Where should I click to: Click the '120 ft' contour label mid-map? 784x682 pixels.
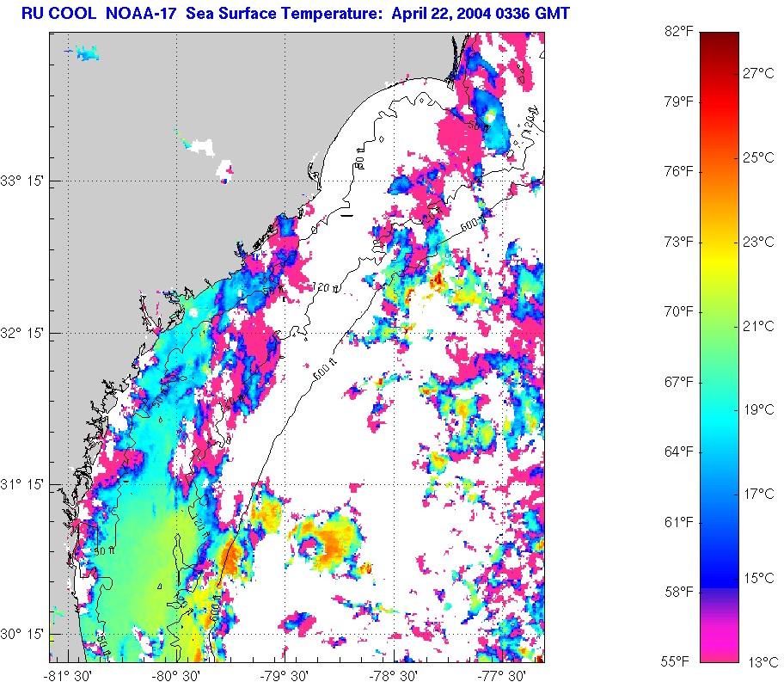(326, 288)
